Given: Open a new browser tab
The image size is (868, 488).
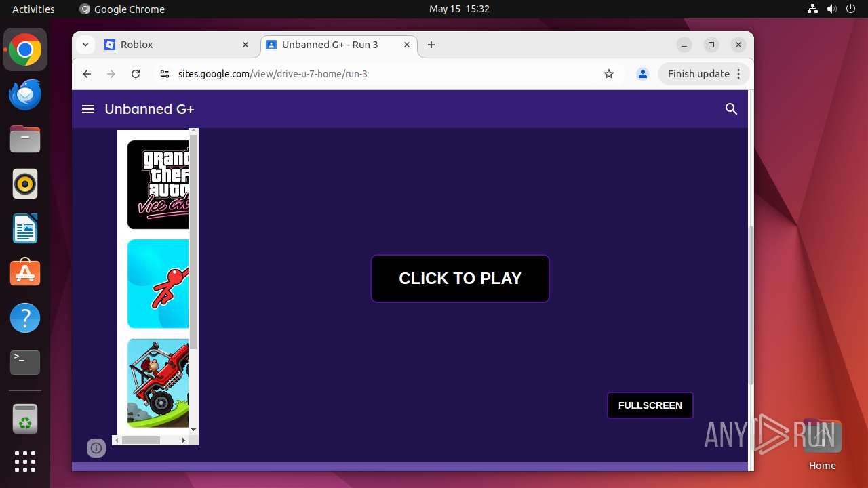Looking at the screenshot, I should click(431, 45).
